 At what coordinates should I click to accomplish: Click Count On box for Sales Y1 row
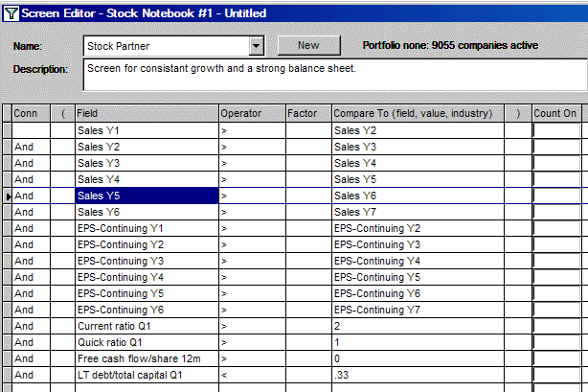pyautogui.click(x=556, y=130)
